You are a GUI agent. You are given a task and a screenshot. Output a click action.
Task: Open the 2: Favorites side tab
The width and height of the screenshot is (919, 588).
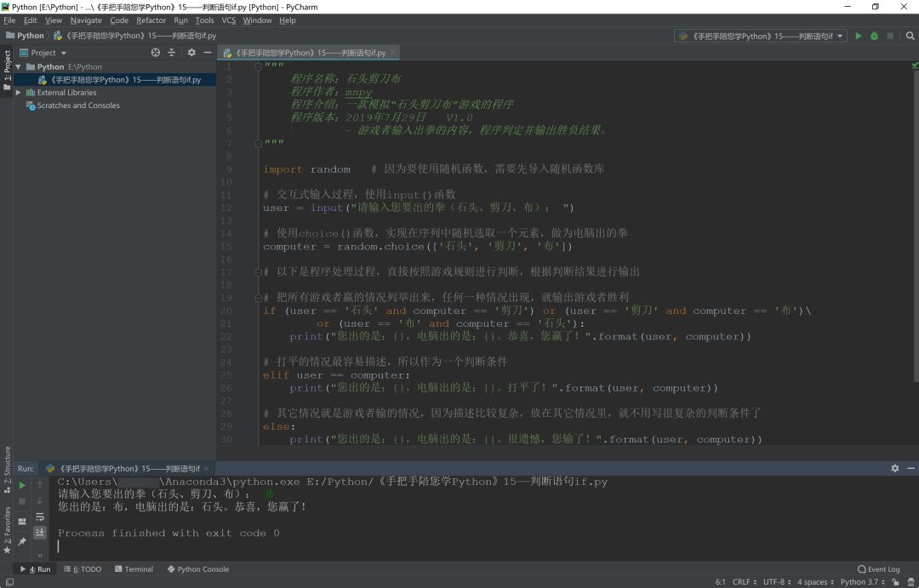(7, 530)
